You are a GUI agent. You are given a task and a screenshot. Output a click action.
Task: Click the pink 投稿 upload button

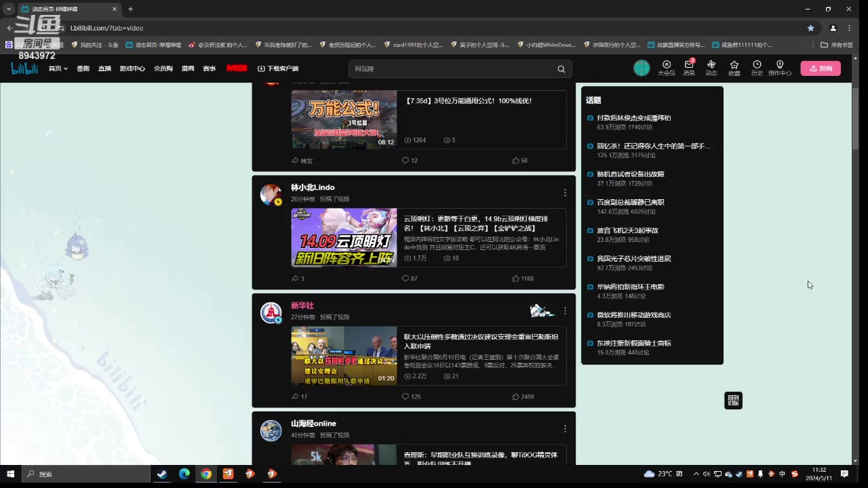[x=821, y=68]
